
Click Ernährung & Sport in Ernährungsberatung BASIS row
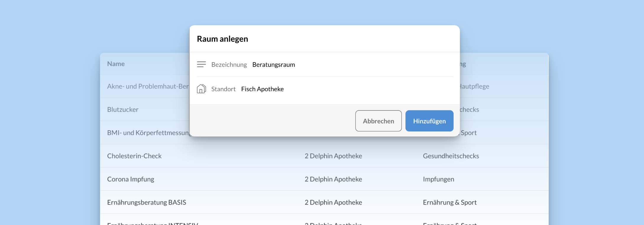(x=449, y=202)
